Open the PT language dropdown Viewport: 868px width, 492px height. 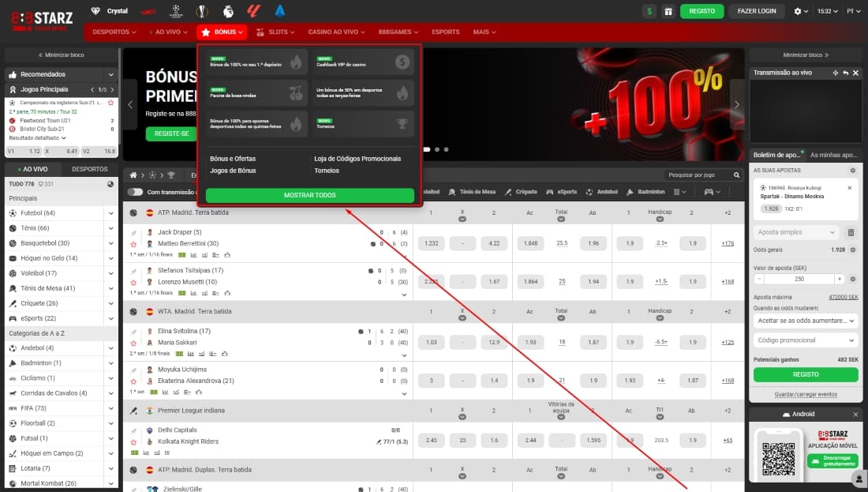tap(854, 11)
